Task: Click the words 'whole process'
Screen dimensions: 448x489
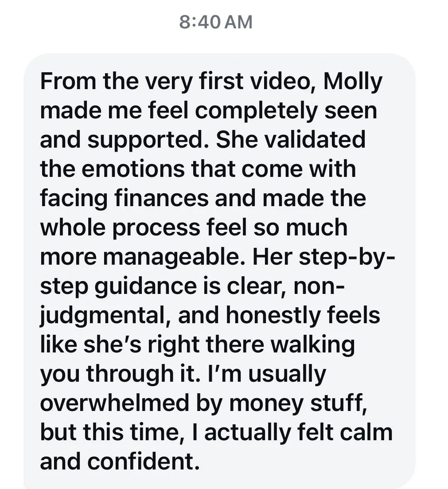Action: (120, 228)
